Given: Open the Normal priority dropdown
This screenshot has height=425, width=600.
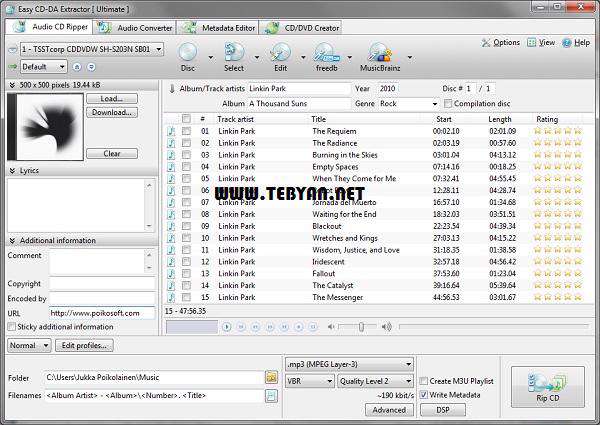Looking at the screenshot, I should point(29,345).
